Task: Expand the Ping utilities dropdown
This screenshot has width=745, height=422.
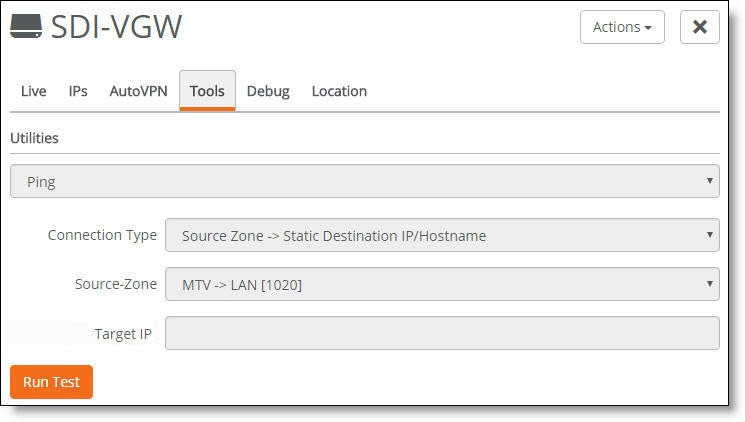Action: point(364,181)
